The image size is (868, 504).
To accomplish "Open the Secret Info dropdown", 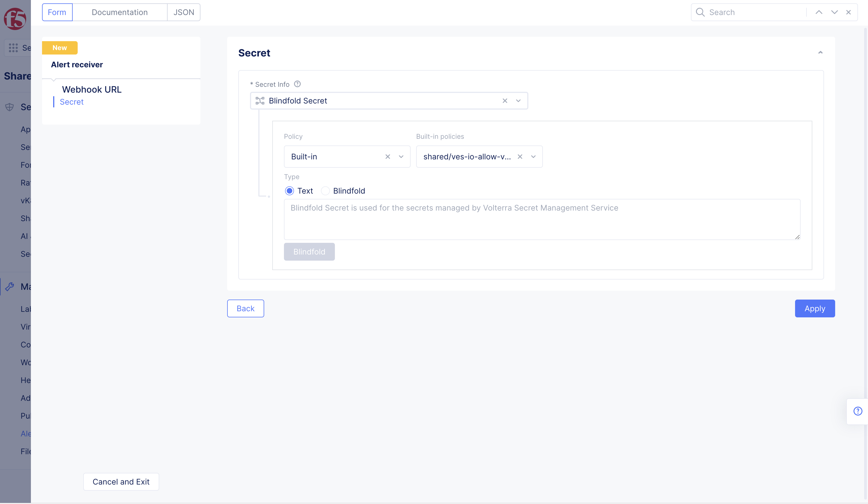I will 518,100.
